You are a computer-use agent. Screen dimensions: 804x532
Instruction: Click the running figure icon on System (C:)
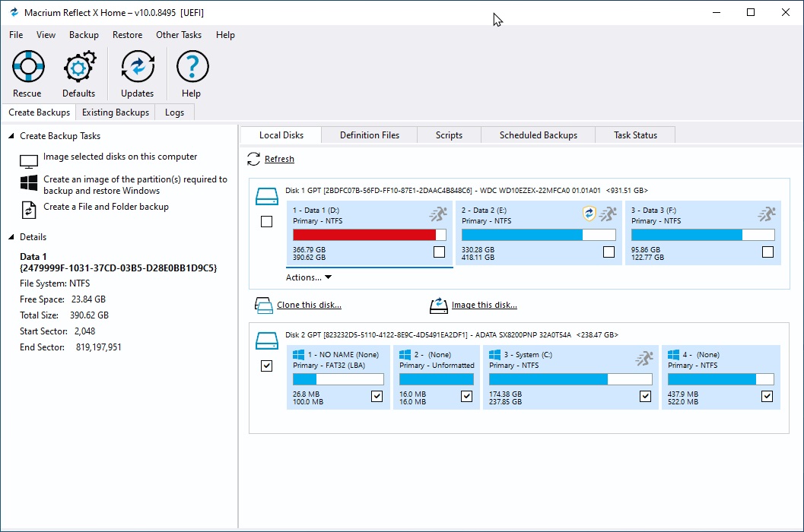644,358
